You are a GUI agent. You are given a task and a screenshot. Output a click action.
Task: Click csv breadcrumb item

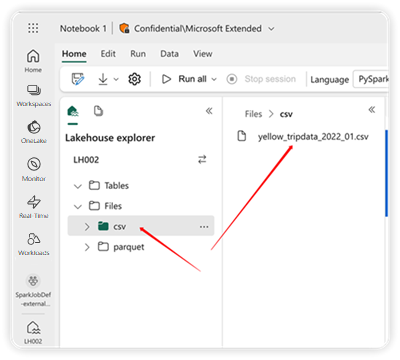(286, 114)
